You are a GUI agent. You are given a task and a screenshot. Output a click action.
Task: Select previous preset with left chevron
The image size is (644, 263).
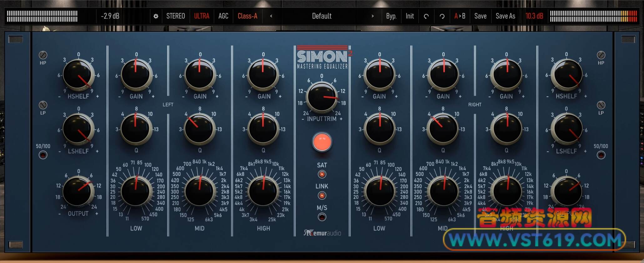coord(271,16)
